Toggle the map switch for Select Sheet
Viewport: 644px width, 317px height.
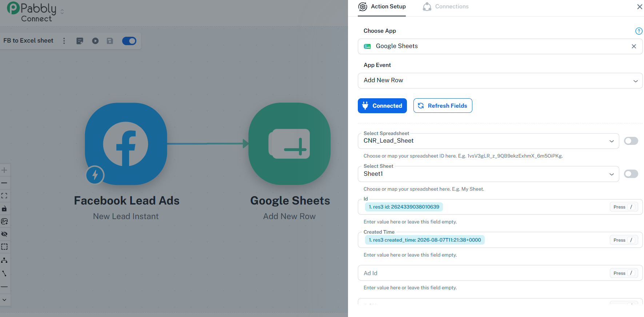point(631,174)
